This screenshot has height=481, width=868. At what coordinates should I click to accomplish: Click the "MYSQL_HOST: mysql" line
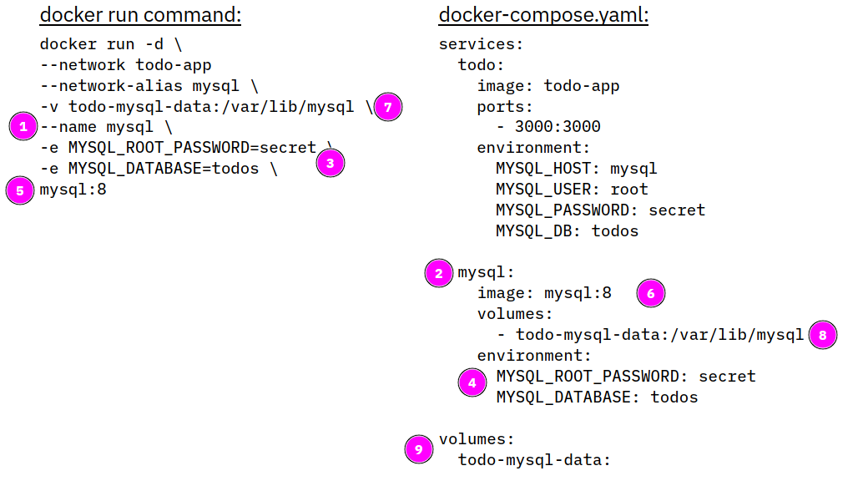(576, 169)
